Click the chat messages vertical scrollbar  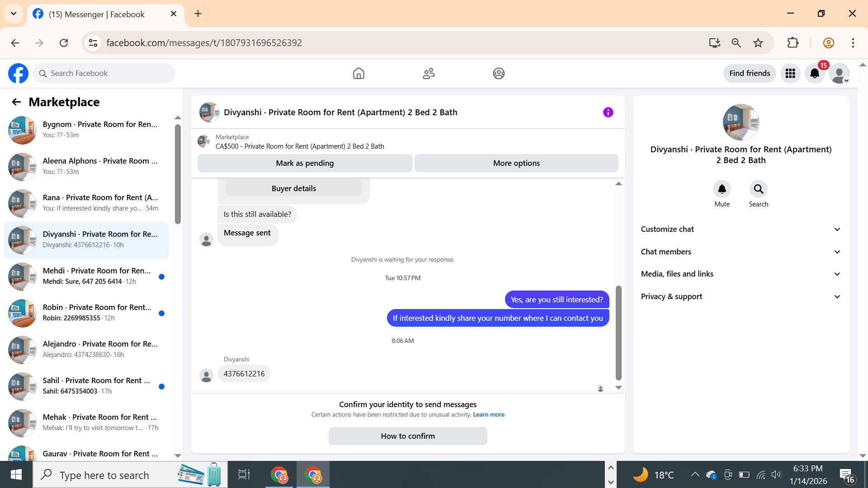[x=618, y=333]
